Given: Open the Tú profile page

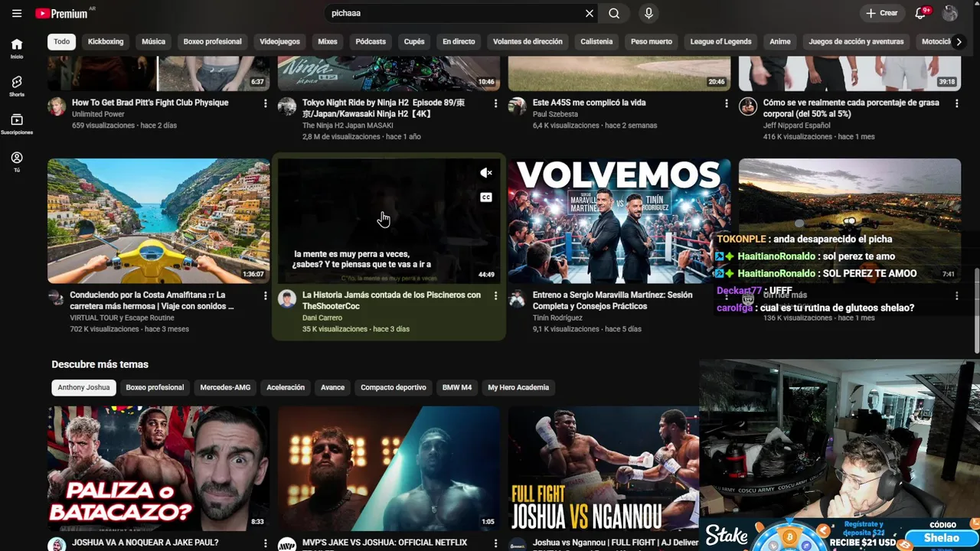Looking at the screenshot, I should 17,161.
